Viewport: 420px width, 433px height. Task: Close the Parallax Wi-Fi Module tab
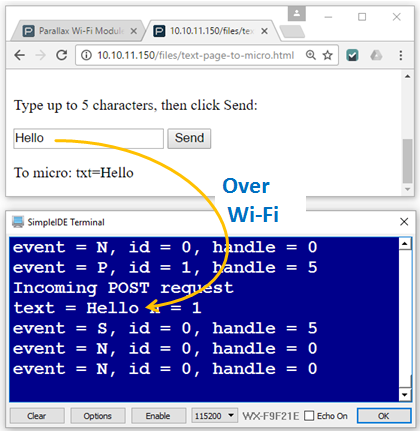[134, 31]
